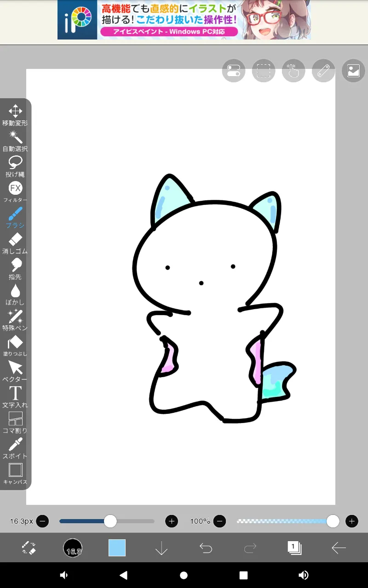
Task: Tap Android recent apps square button
Action: click(243, 575)
